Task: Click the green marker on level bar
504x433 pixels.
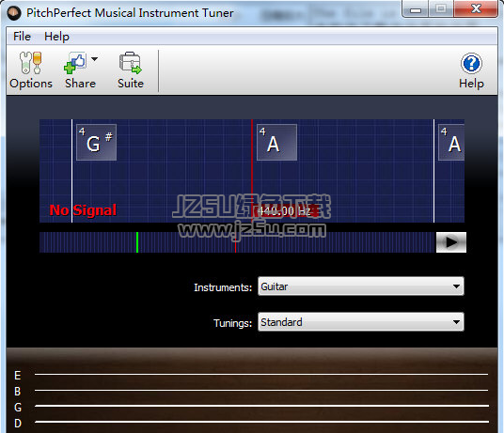Action: [137, 242]
